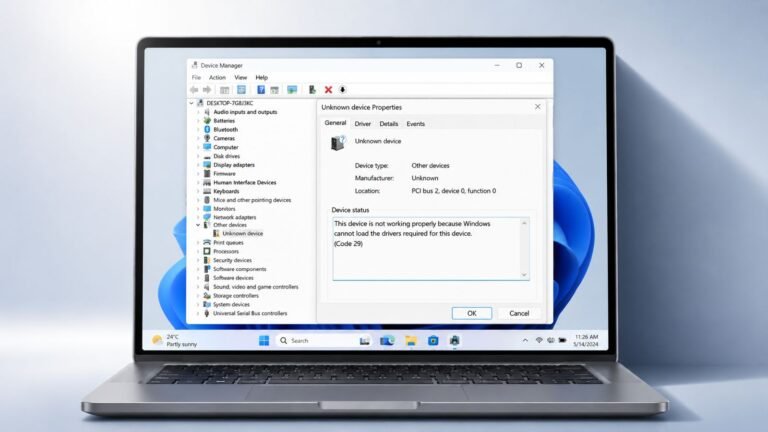This screenshot has height=432, width=768.
Task: Click inside the Device status text box
Action: click(431, 249)
